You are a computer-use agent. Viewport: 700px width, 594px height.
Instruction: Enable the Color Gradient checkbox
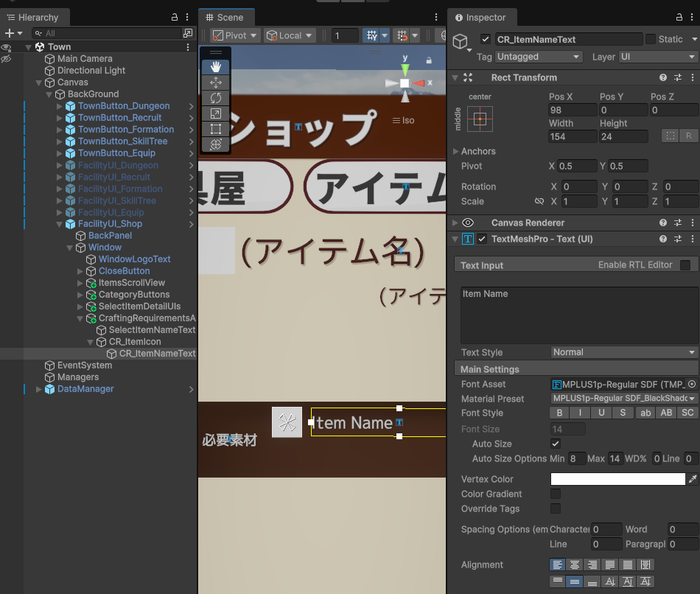556,494
